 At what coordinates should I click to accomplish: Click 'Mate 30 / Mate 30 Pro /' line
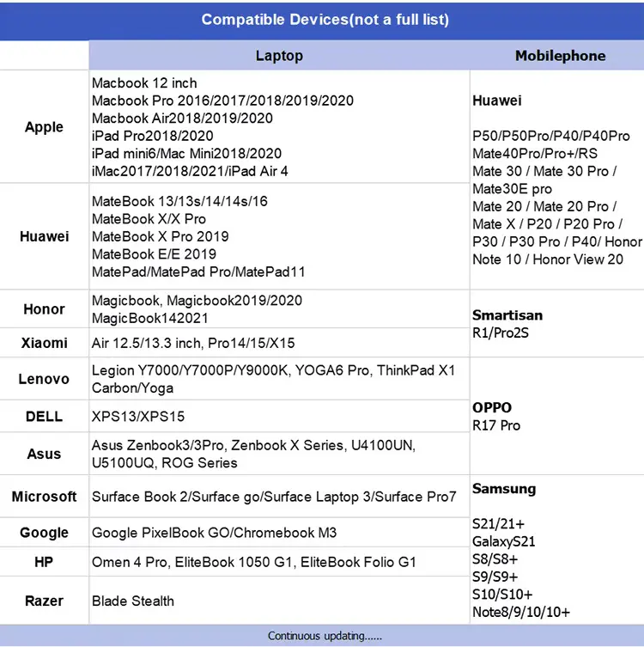[544, 171]
